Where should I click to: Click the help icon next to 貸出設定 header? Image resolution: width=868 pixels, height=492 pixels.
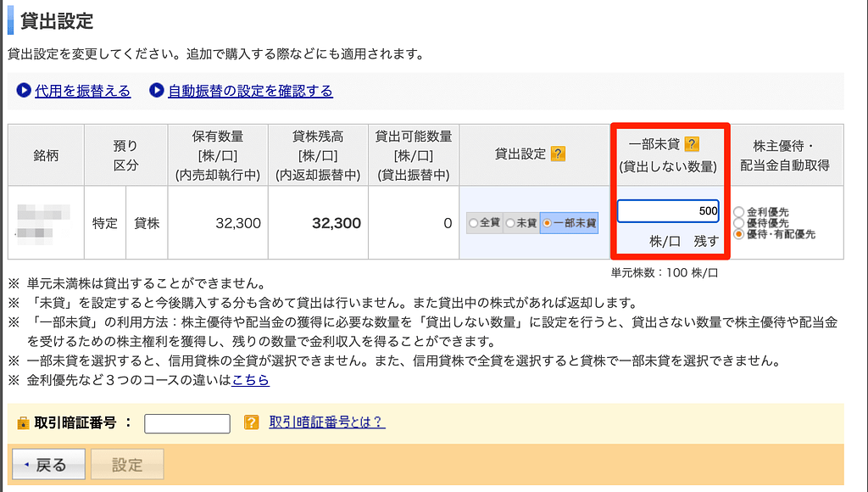coord(558,154)
